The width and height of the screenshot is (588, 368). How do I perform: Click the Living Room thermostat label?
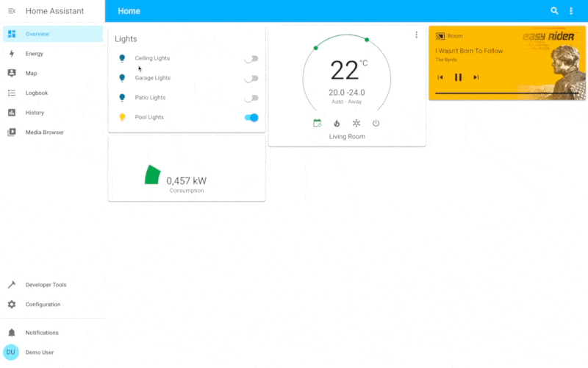[347, 137]
